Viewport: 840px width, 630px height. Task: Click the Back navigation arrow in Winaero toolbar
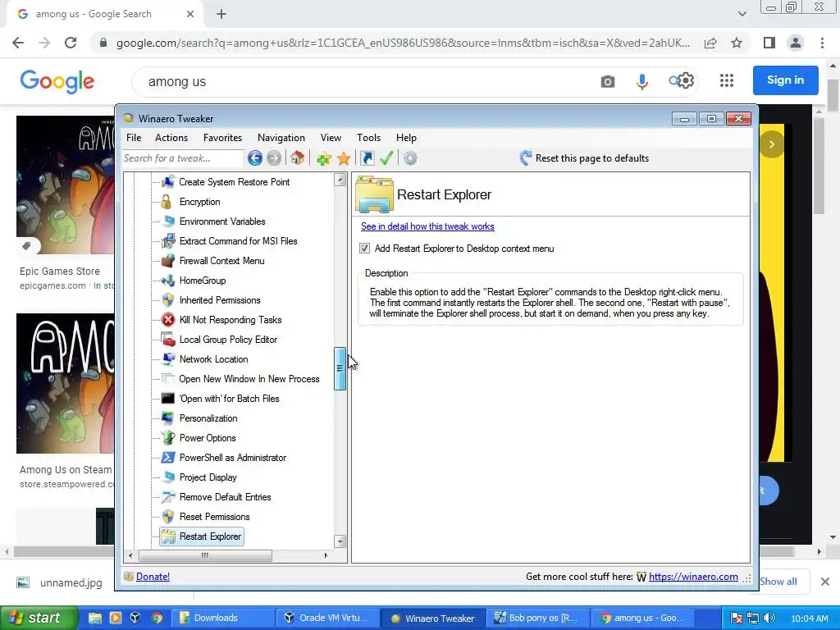point(255,158)
